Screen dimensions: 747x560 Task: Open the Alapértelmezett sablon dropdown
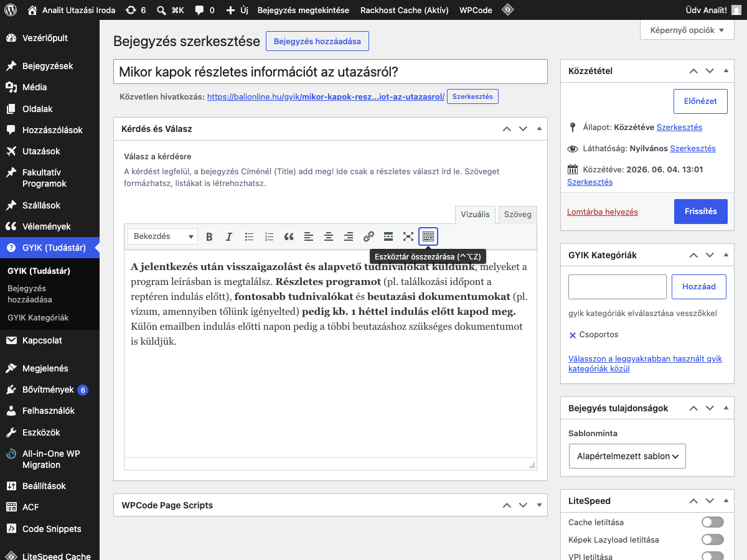[x=627, y=456]
